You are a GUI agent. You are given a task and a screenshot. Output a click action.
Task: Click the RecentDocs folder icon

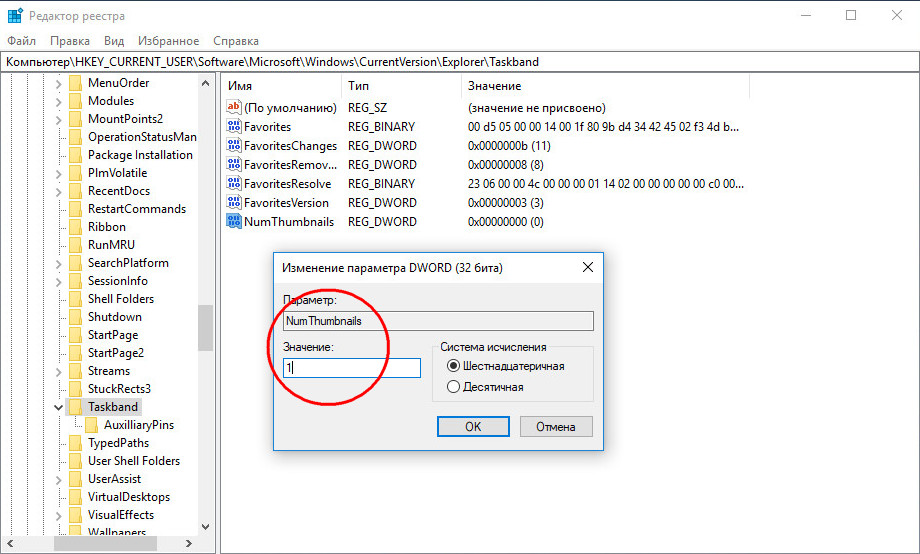(x=75, y=191)
